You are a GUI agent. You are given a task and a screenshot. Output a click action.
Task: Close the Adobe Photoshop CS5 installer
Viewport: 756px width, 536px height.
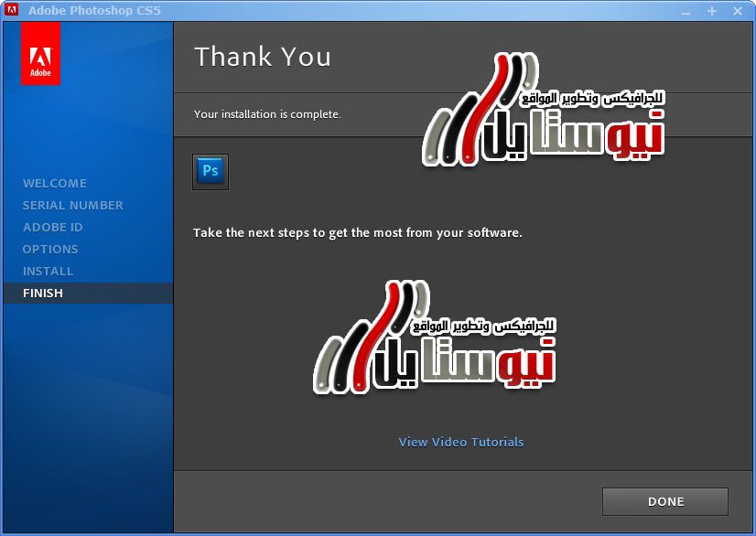click(738, 11)
